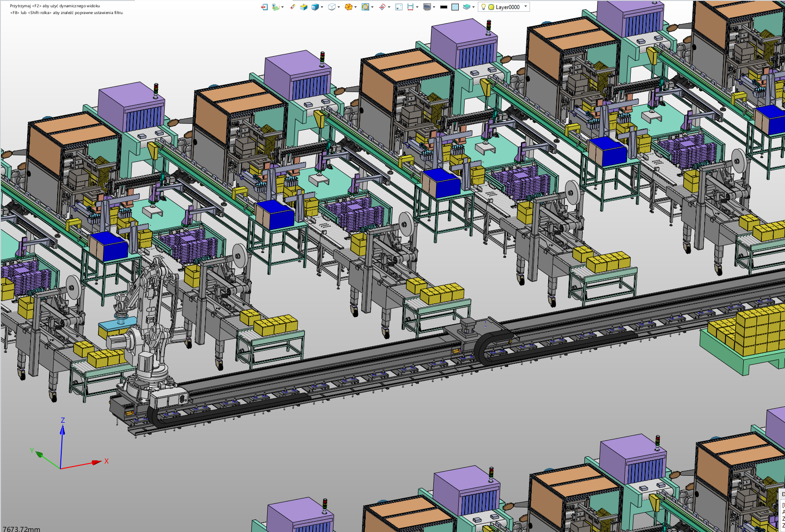The image size is (785, 532).
Task: Open the dropdown next to the monitor icon
Action: 434,7
